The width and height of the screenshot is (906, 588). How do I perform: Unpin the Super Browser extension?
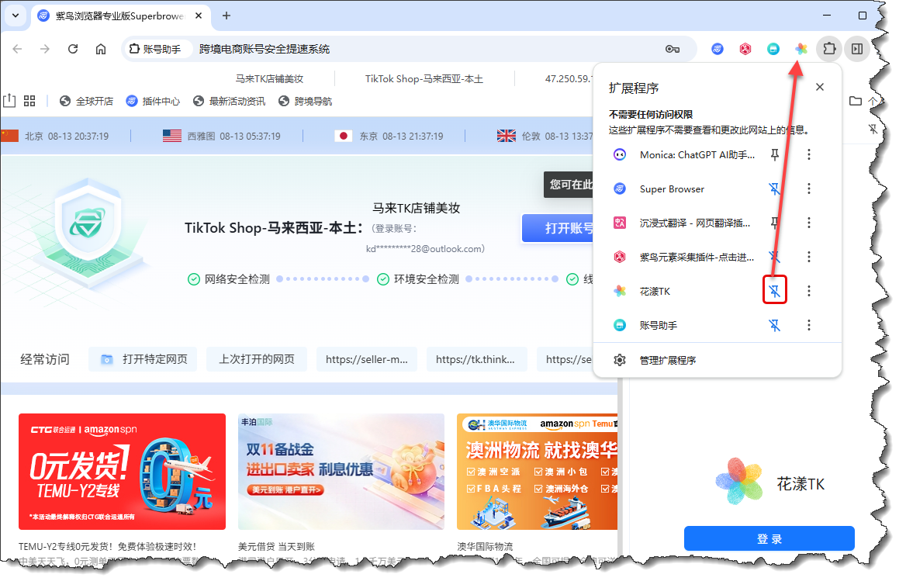(x=775, y=189)
